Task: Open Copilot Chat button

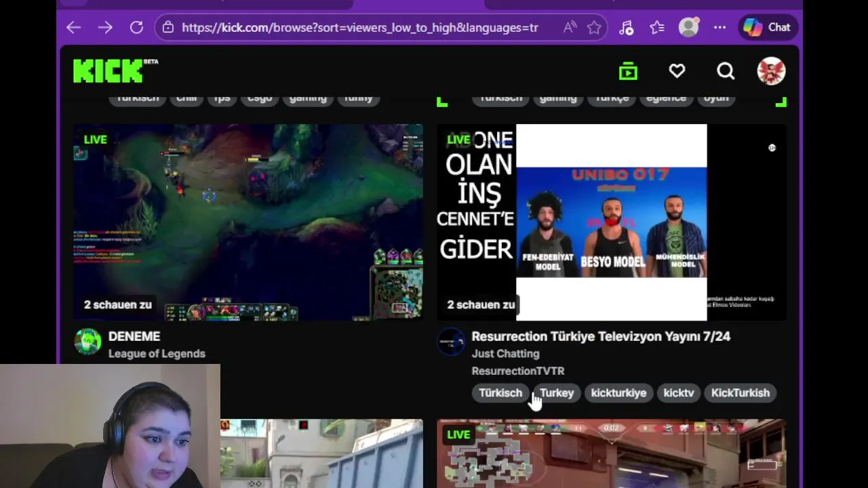Action: [767, 28]
